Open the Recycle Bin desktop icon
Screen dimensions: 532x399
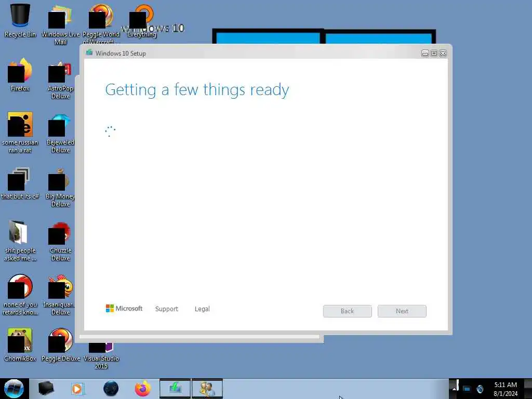(x=20, y=20)
